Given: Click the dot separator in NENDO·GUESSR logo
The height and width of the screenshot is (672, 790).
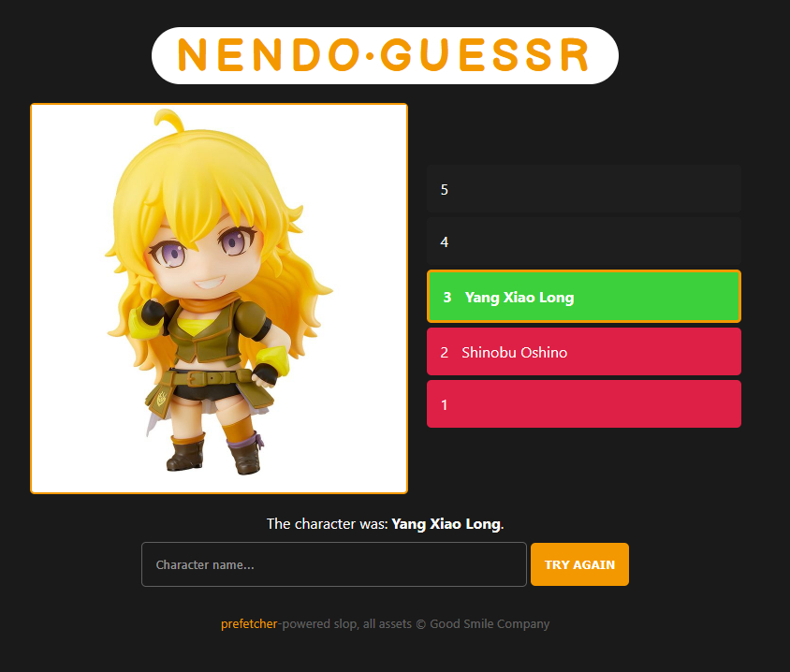Looking at the screenshot, I should point(370,55).
